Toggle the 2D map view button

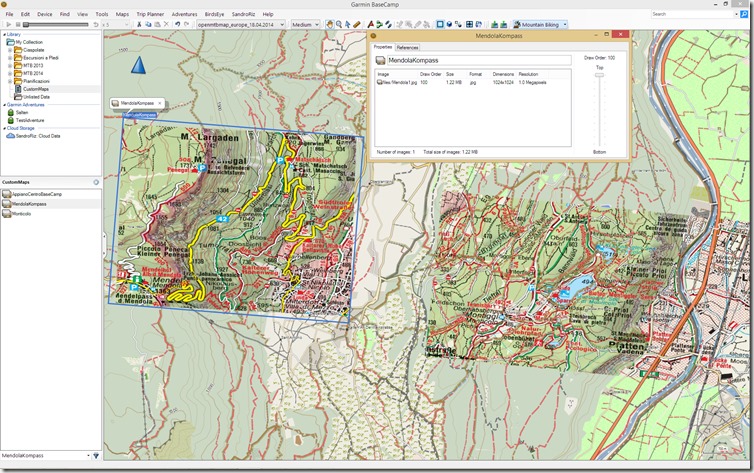(440, 24)
